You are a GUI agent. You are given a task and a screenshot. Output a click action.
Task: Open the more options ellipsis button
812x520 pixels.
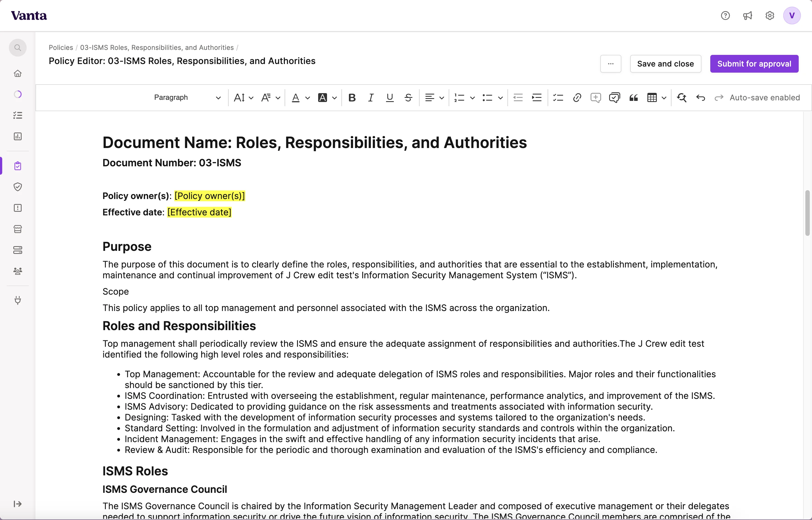(611, 64)
